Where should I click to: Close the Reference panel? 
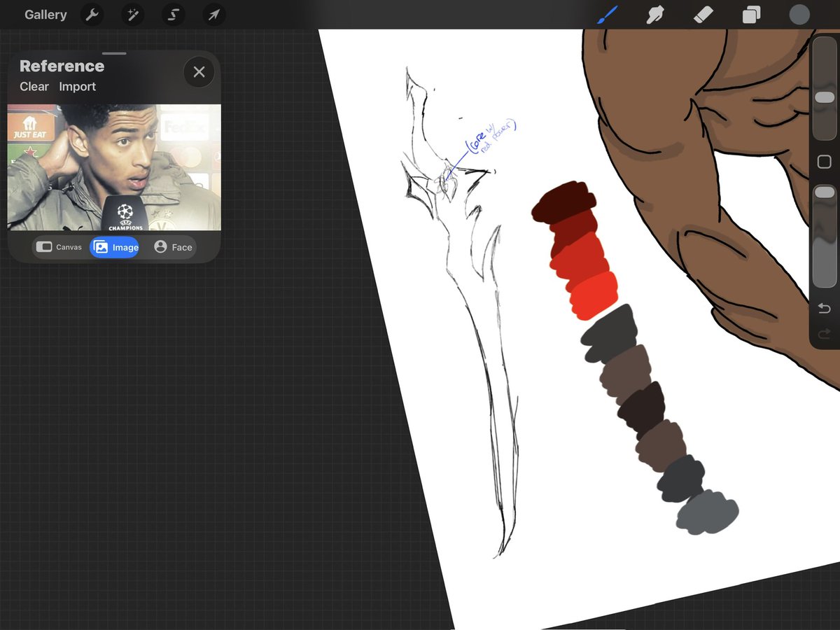(x=199, y=71)
